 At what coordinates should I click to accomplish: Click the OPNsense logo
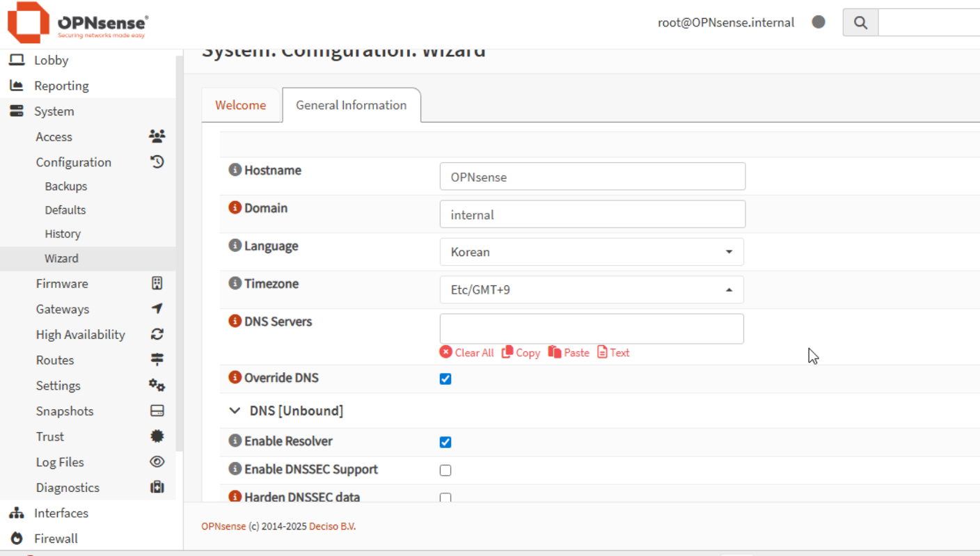click(x=78, y=23)
